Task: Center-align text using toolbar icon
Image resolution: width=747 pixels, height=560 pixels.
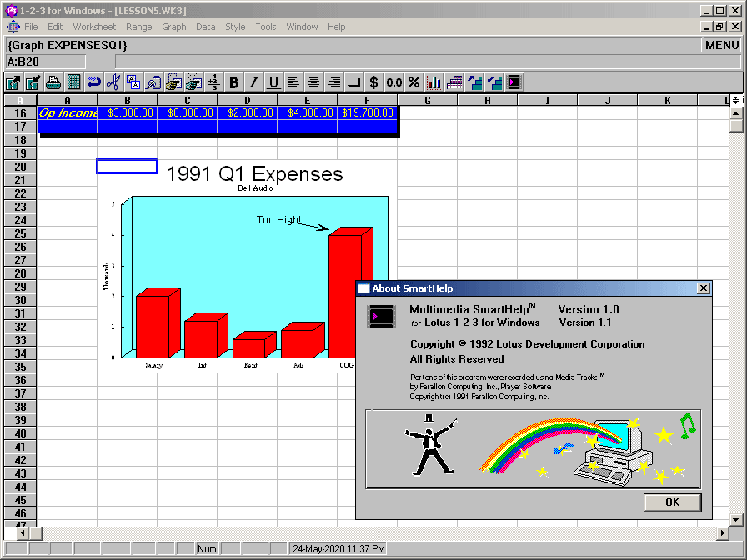Action: click(313, 82)
